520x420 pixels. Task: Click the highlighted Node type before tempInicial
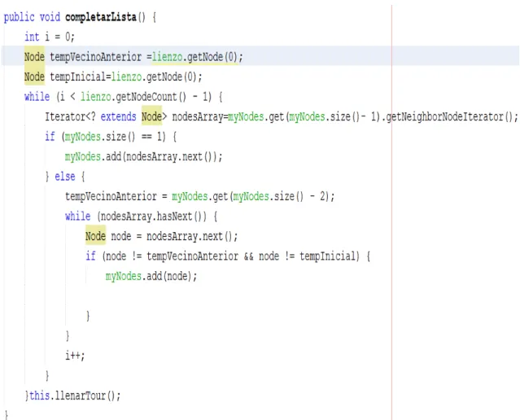(34, 77)
